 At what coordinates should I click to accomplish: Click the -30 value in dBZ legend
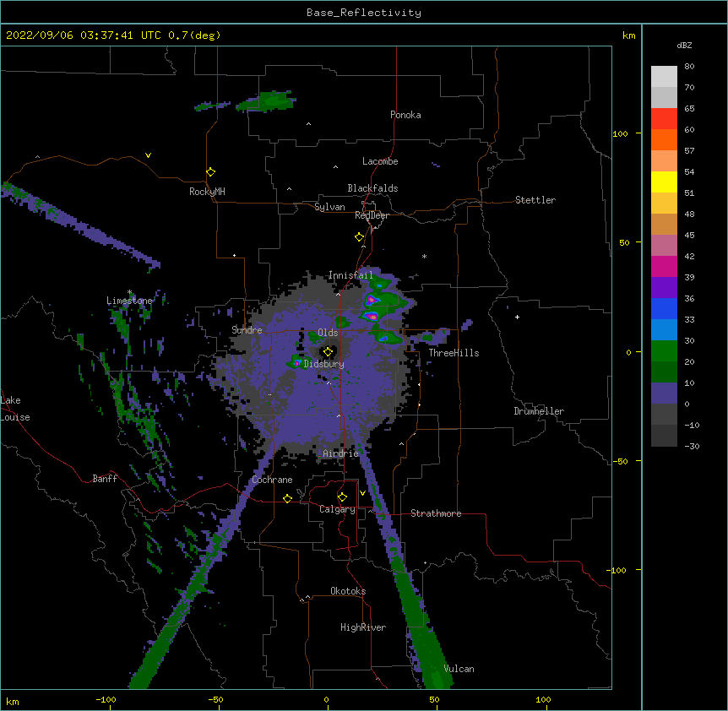pyautogui.click(x=692, y=446)
